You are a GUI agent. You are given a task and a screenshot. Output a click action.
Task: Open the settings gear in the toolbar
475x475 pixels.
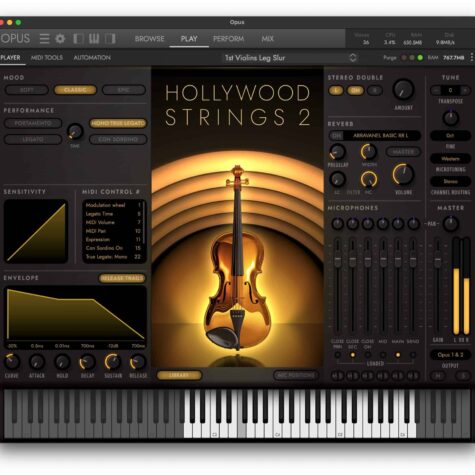(60, 39)
